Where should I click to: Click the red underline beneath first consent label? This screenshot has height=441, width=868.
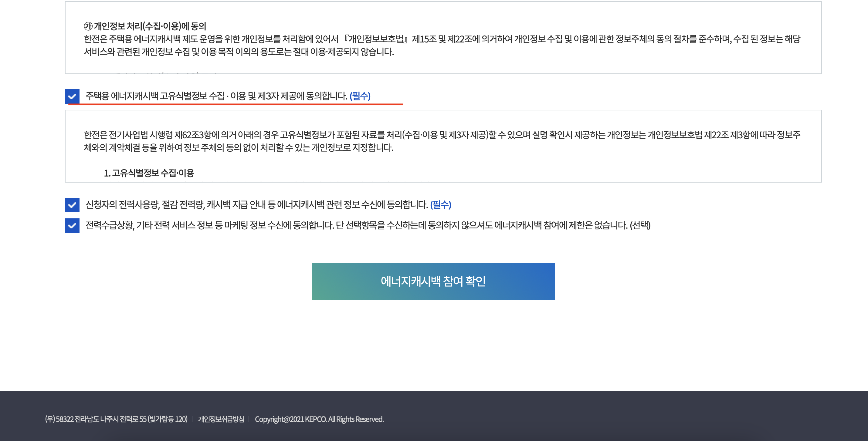[235, 104]
